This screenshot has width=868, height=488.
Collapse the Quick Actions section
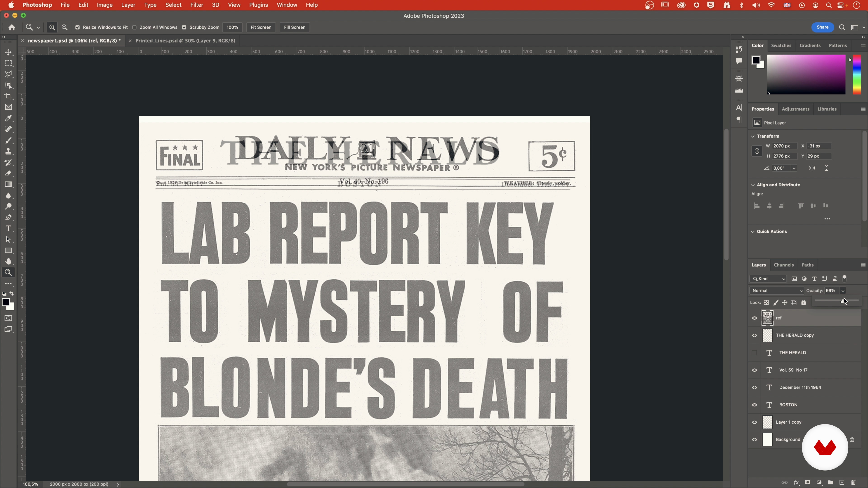coord(753,231)
